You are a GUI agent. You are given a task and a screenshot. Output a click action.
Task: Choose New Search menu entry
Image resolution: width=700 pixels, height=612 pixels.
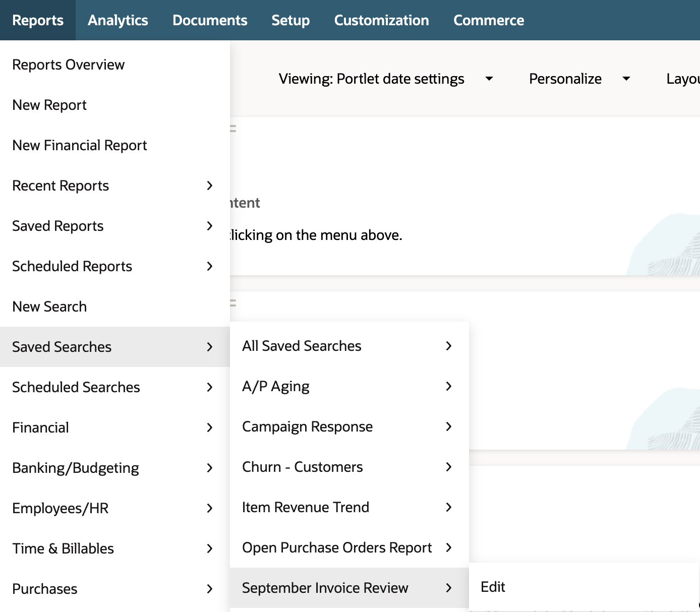click(x=115, y=307)
